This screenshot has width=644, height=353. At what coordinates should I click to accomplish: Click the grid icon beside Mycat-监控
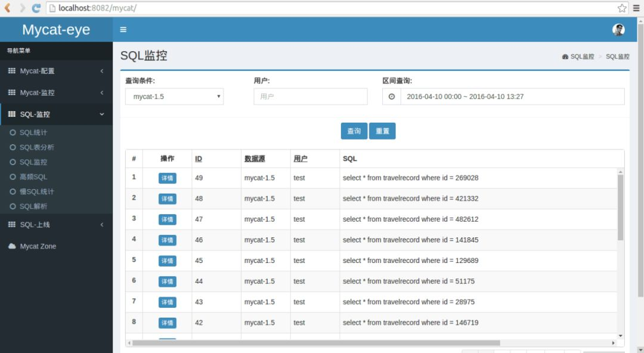[x=11, y=92]
